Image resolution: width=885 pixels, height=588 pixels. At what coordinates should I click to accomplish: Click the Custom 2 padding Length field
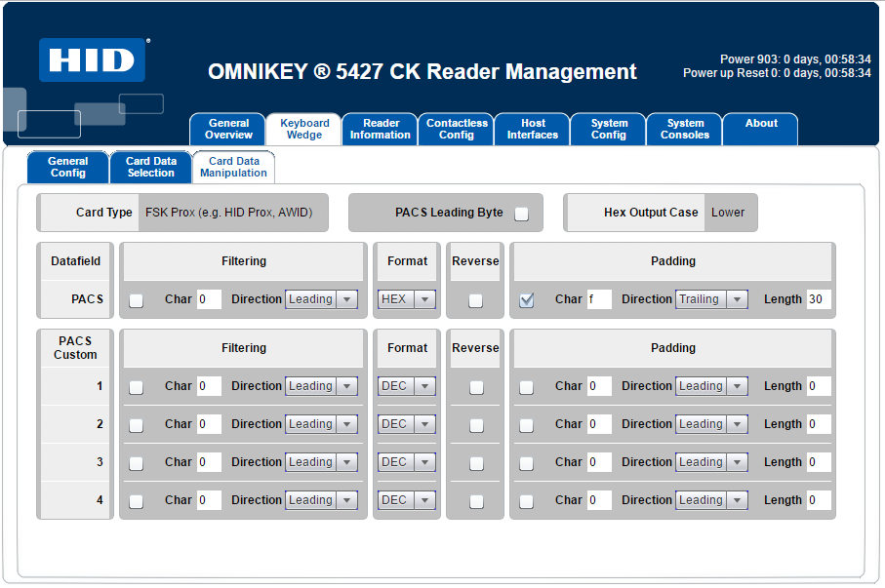point(819,424)
